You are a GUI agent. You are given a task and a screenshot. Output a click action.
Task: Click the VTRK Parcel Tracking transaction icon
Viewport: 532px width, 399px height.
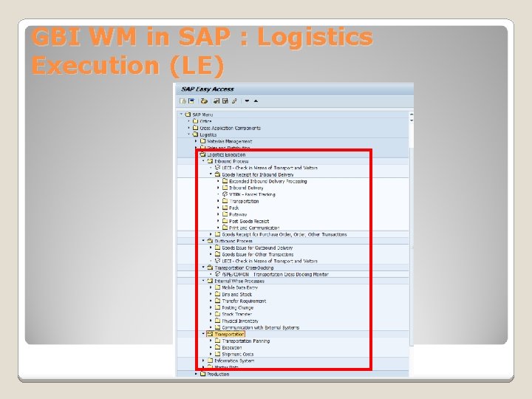pos(225,194)
